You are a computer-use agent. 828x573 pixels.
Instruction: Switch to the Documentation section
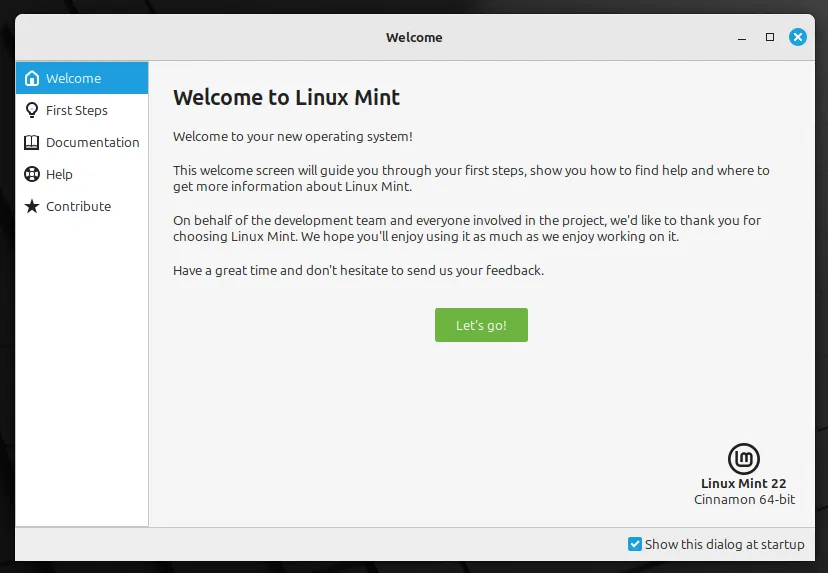tap(82, 143)
